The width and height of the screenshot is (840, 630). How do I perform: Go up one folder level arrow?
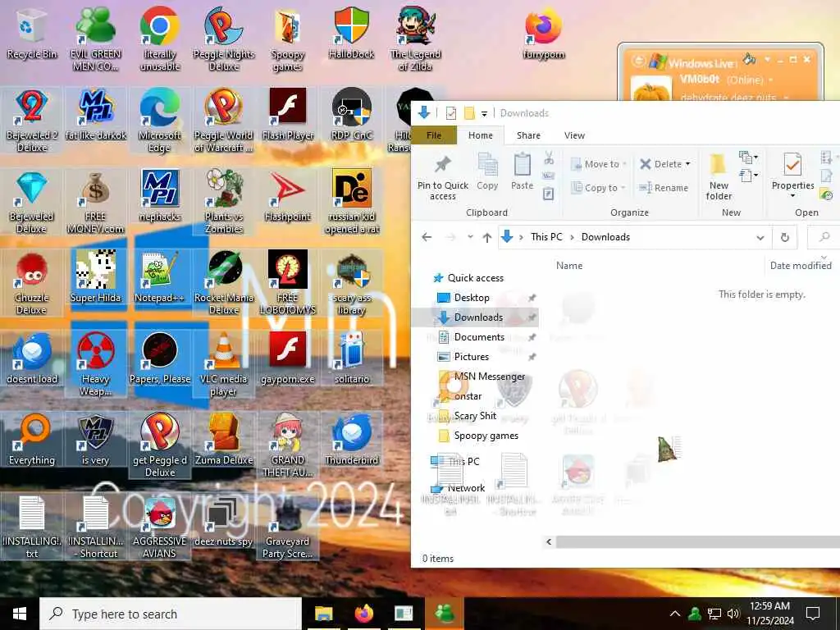click(x=487, y=237)
